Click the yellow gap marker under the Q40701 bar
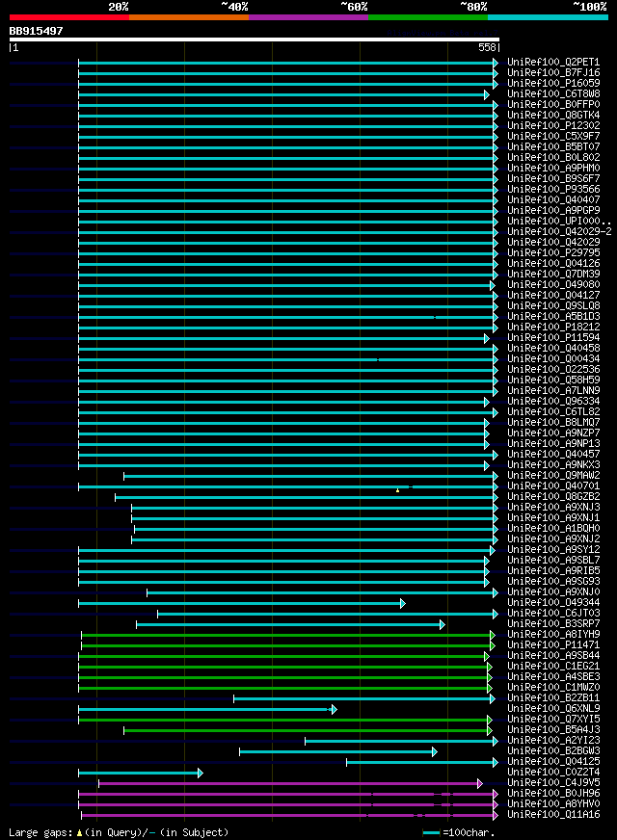 click(x=397, y=490)
